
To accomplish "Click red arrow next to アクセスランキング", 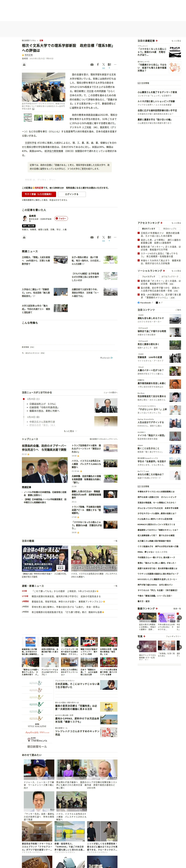I will (x=161, y=223).
